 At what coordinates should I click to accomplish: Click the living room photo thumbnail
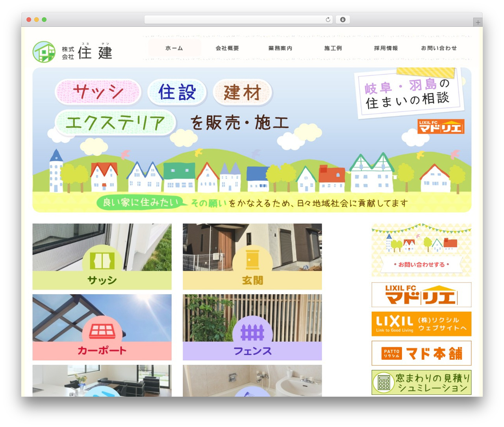coord(102,381)
